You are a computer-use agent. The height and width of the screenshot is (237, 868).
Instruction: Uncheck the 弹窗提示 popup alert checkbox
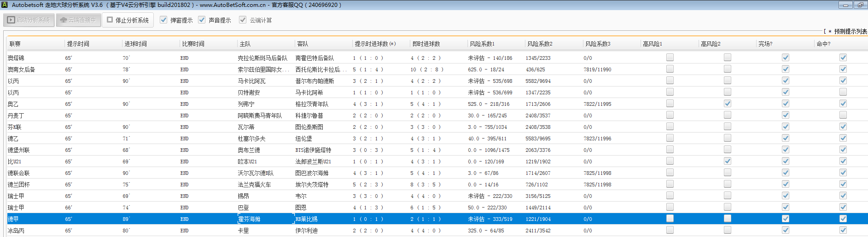(x=163, y=20)
